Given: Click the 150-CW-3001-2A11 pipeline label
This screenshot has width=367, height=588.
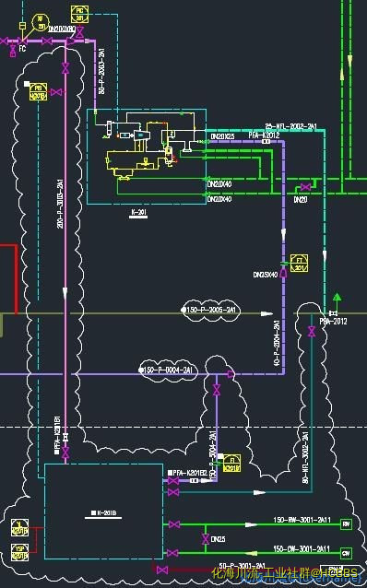Looking at the screenshot, I should coord(302,548).
